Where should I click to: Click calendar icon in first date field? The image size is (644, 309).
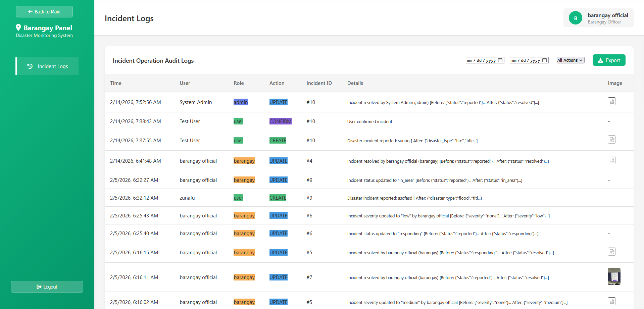coord(500,60)
